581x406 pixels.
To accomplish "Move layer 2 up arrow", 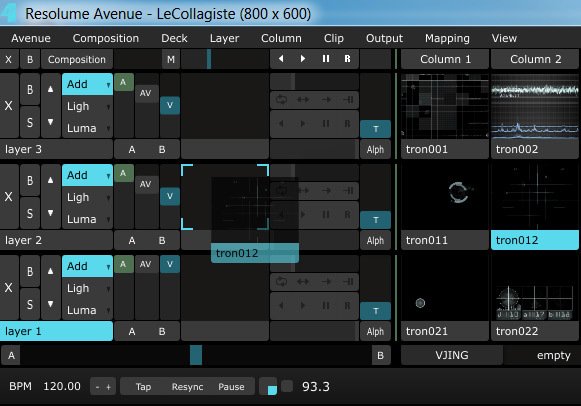I will (50, 180).
